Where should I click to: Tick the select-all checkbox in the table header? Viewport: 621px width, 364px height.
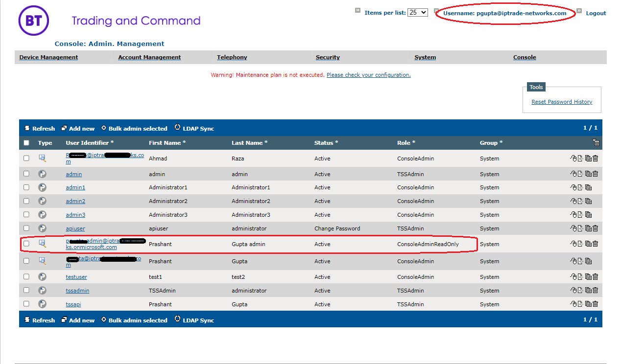[26, 143]
